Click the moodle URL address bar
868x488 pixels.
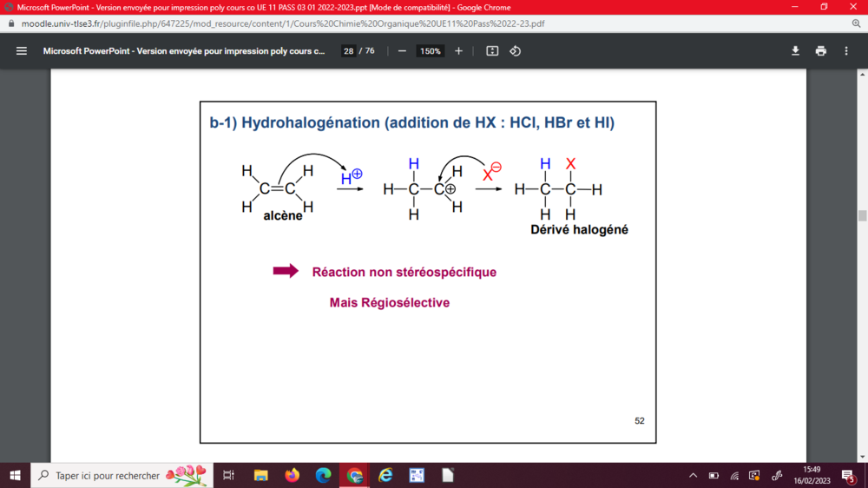point(347,23)
